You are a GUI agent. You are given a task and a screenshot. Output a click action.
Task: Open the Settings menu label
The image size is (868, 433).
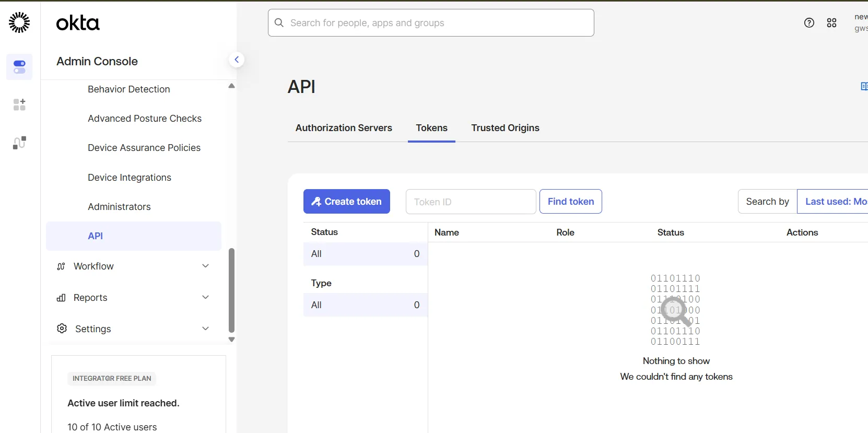93,329
